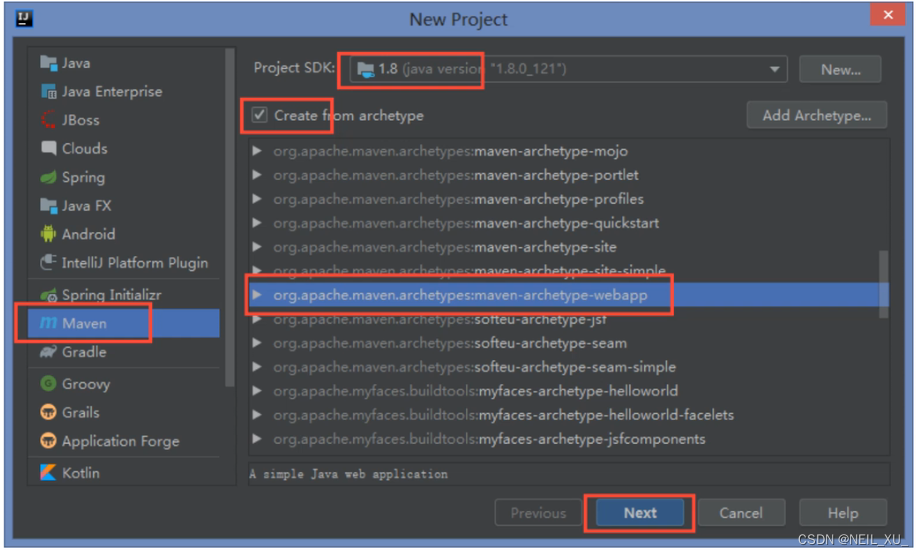Expand myfaces-archetype-jsfcomponents entry arrow
The height and width of the screenshot is (556, 924).
(x=257, y=439)
